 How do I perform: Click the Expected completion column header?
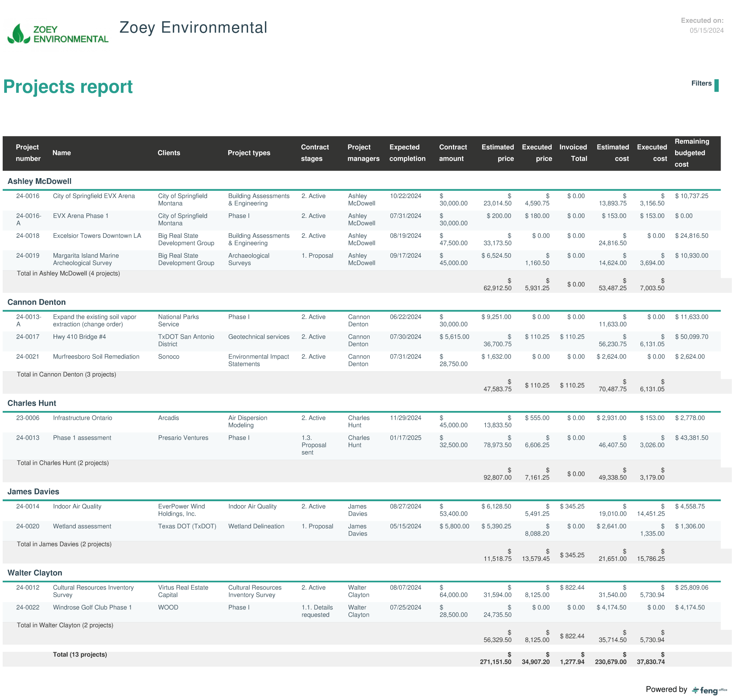[x=407, y=153]
